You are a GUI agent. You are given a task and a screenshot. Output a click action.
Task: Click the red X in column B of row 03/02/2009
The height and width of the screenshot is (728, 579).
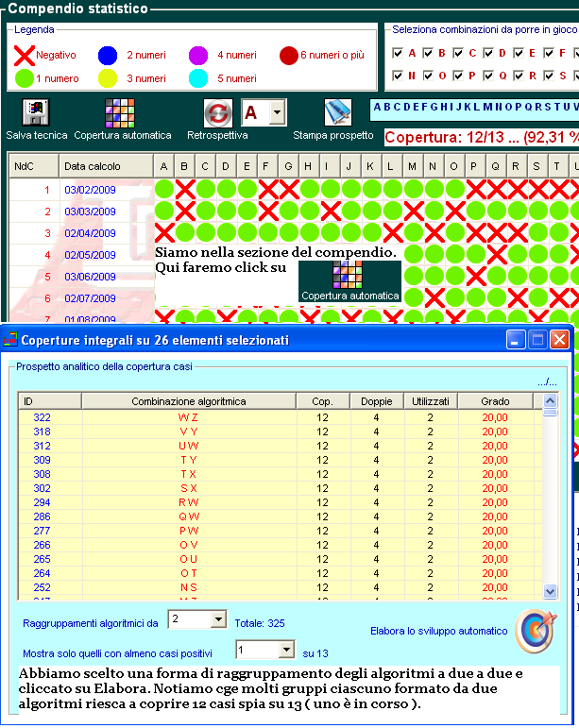pyautogui.click(x=185, y=190)
